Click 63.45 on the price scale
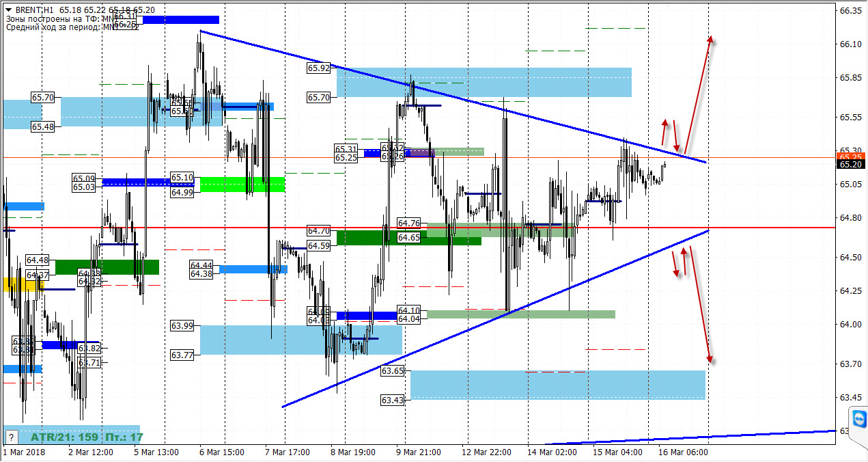Screen dimensions: 868x462 pyautogui.click(x=851, y=398)
